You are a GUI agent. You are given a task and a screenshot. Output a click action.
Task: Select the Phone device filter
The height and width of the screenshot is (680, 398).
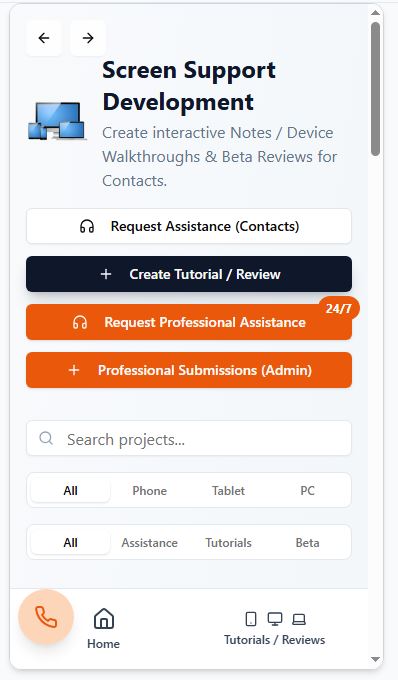tap(150, 490)
